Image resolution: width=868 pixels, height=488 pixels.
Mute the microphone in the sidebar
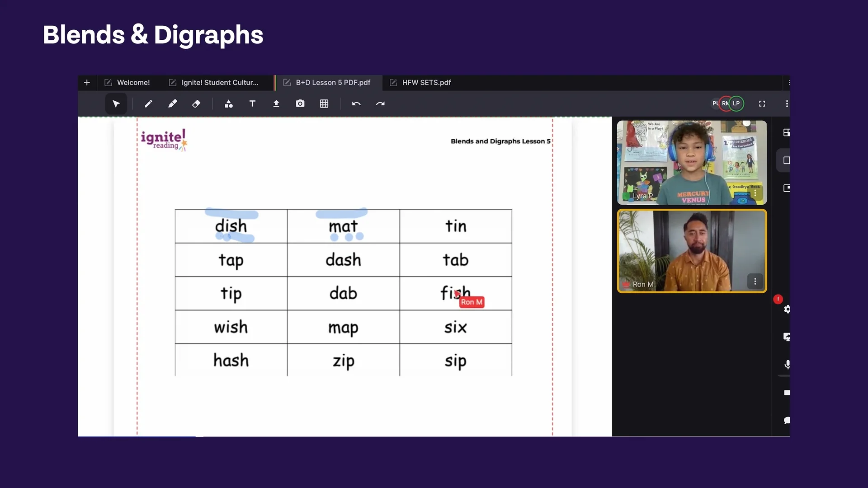tap(788, 364)
